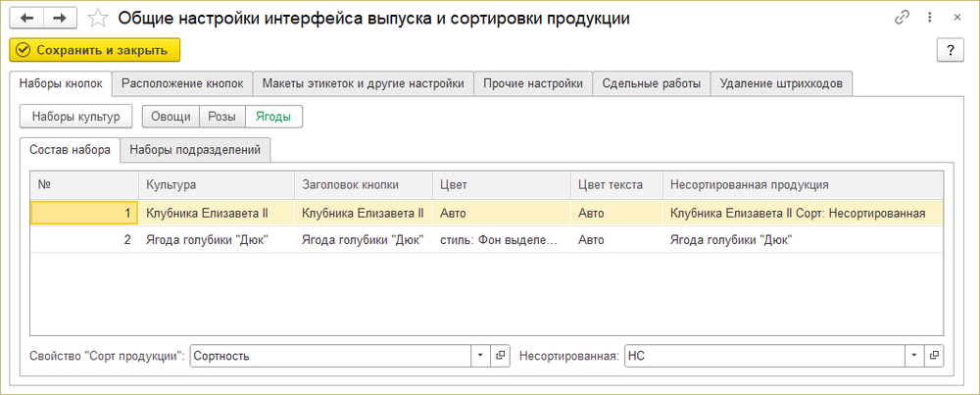Screen dimensions: 980x395
Task: Switch to Наборы подразделений subtab
Action: pyautogui.click(x=195, y=149)
